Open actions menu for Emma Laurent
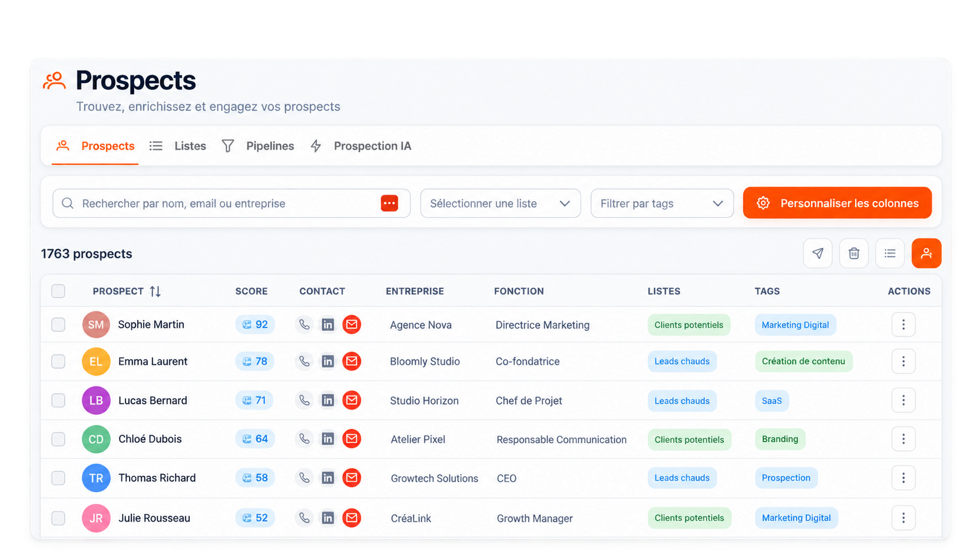 pyautogui.click(x=903, y=361)
